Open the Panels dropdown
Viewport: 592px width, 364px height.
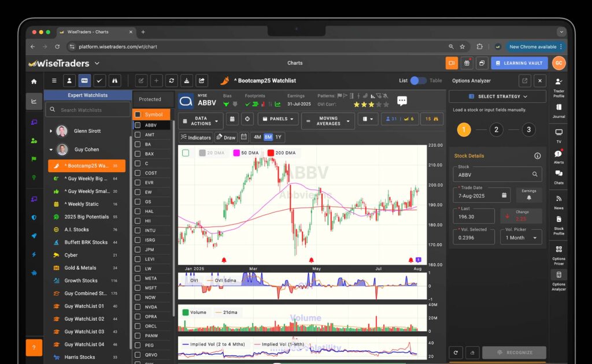pos(278,119)
